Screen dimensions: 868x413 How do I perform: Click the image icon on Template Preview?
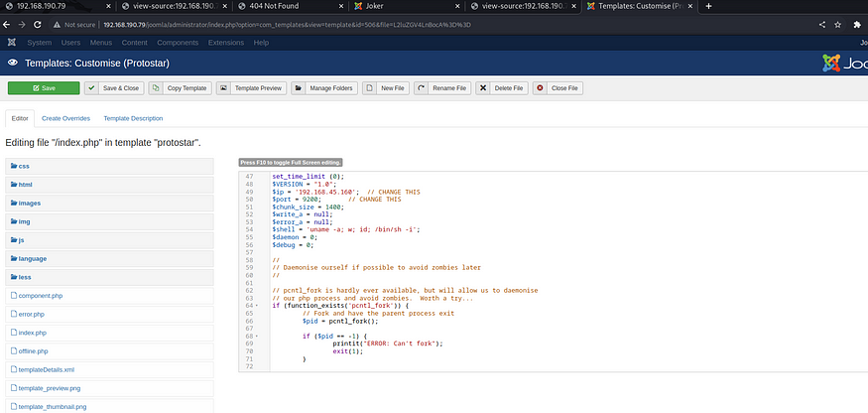pyautogui.click(x=223, y=88)
